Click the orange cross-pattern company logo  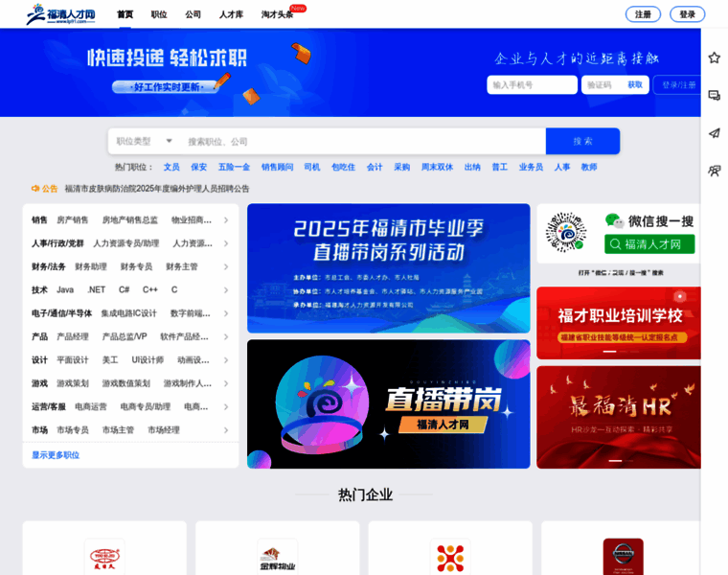tap(450, 558)
